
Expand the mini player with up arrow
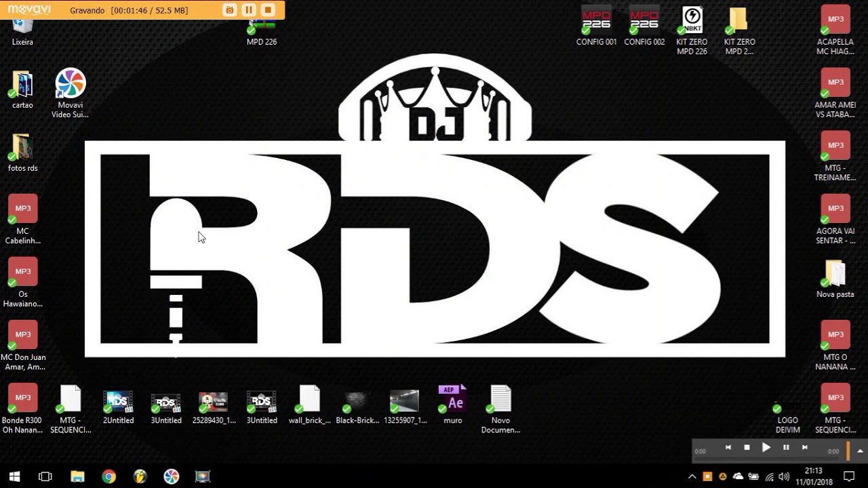(860, 451)
